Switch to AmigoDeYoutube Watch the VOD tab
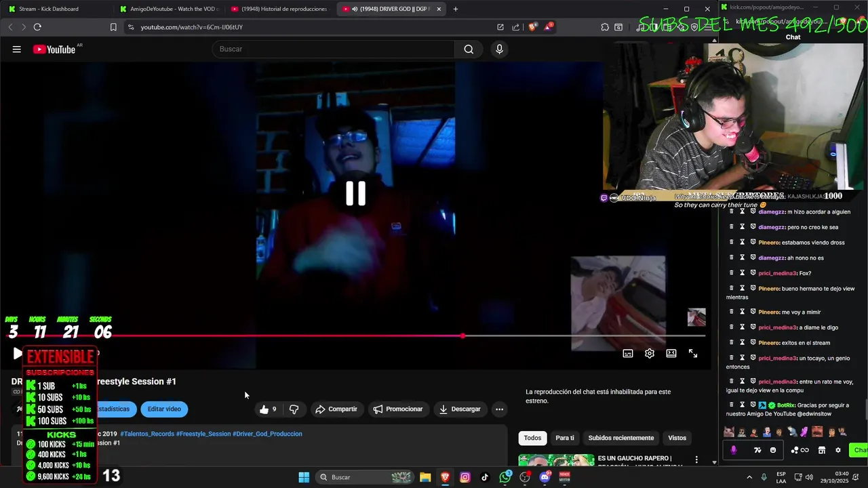868x488 pixels. (169, 9)
